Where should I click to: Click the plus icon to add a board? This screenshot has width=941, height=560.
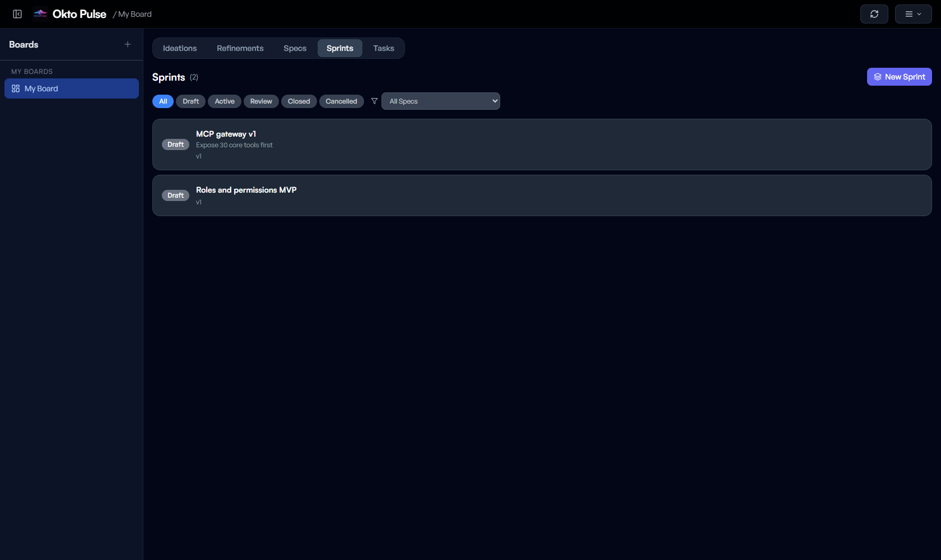pos(128,44)
